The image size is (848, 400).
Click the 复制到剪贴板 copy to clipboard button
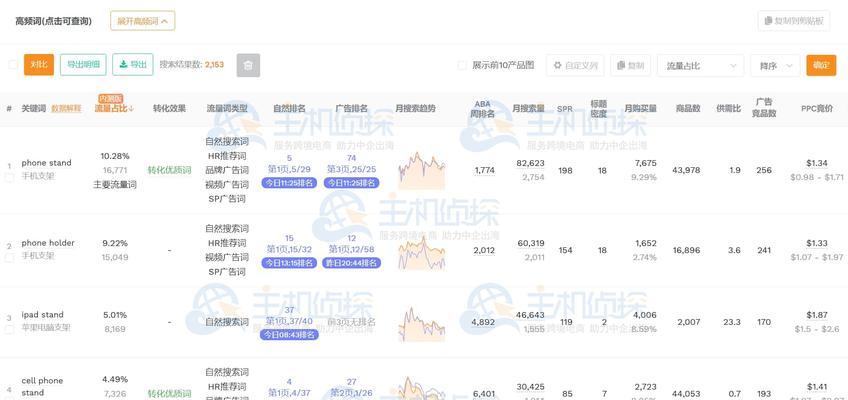(793, 21)
